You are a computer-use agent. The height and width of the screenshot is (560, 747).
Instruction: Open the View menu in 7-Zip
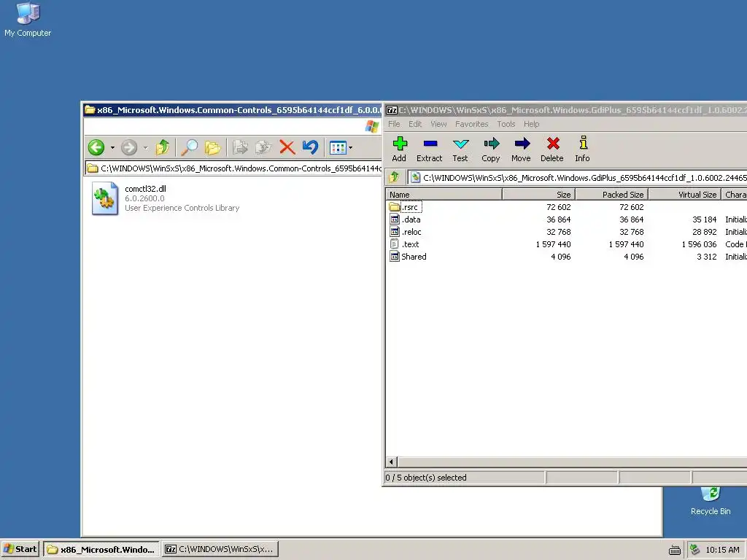(438, 124)
